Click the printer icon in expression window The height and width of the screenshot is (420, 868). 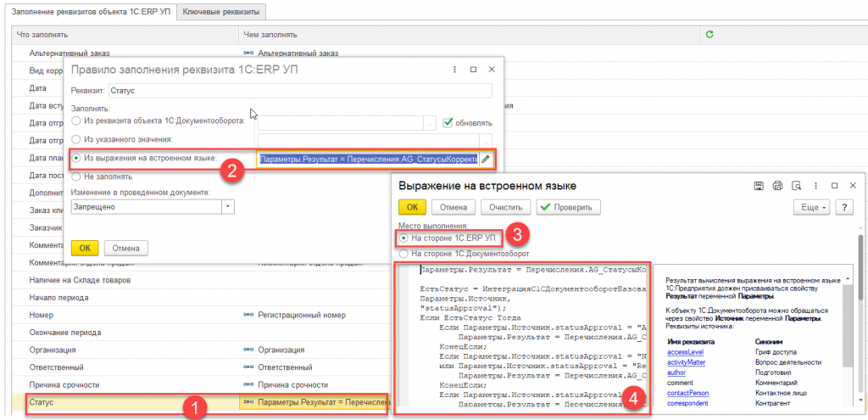(778, 186)
